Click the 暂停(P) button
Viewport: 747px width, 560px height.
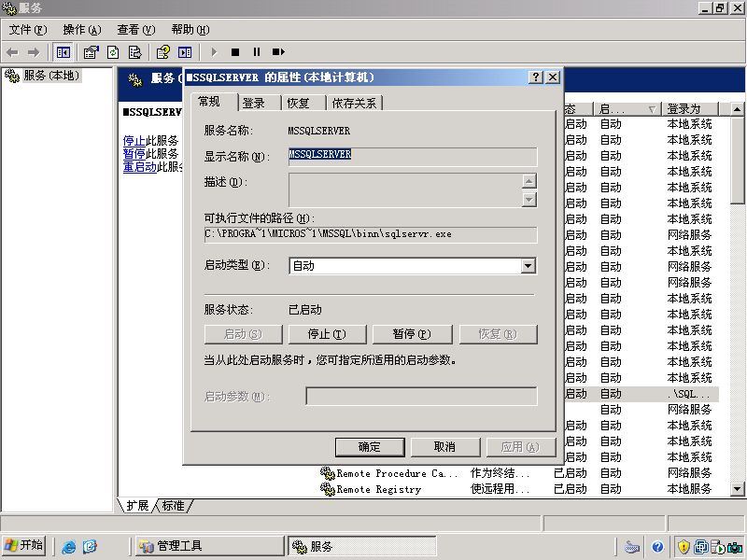[412, 334]
